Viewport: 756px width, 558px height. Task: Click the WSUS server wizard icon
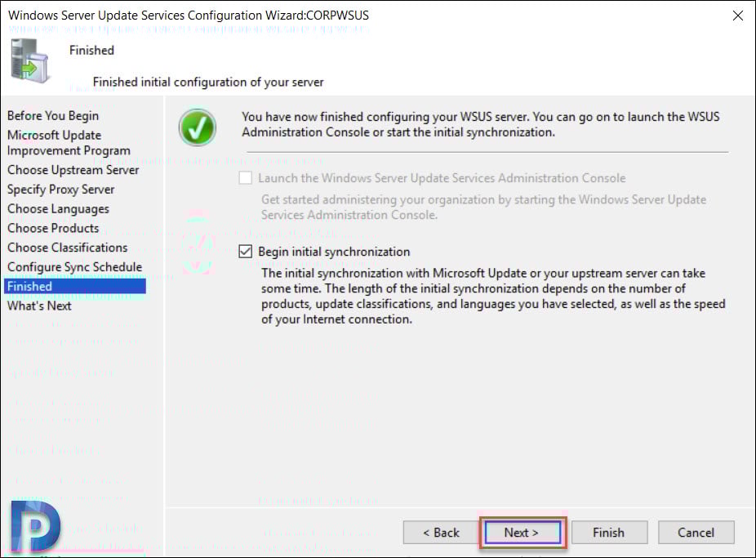coord(29,60)
